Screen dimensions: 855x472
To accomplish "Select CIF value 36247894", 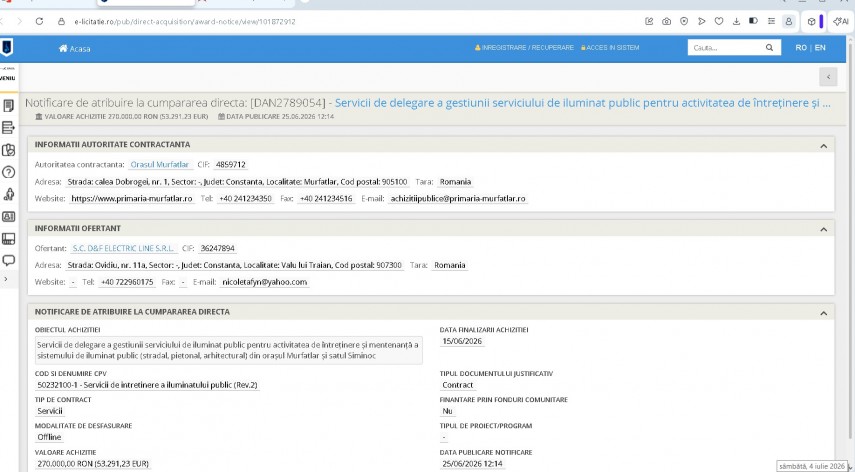I will [218, 248].
